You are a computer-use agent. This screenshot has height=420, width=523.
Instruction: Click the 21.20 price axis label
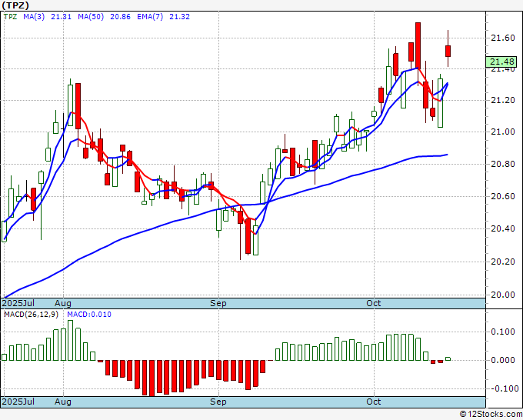[x=503, y=100]
